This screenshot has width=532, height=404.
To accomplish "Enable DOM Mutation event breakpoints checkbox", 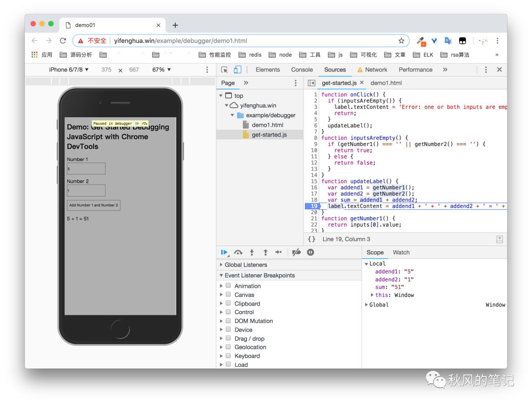I will tap(229, 321).
